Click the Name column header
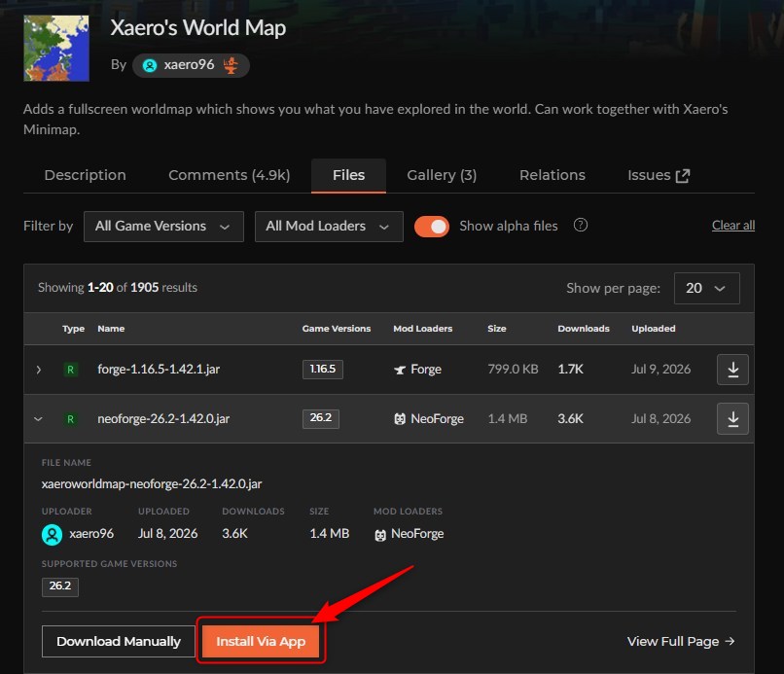The image size is (784, 674). click(111, 329)
